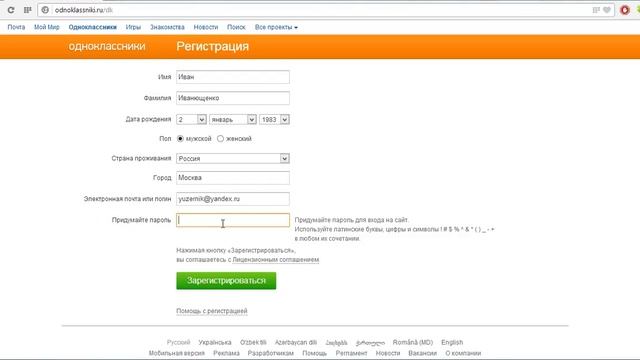Open Помощь с регистрацией link
Screen dimensions: 640x360
point(212,311)
